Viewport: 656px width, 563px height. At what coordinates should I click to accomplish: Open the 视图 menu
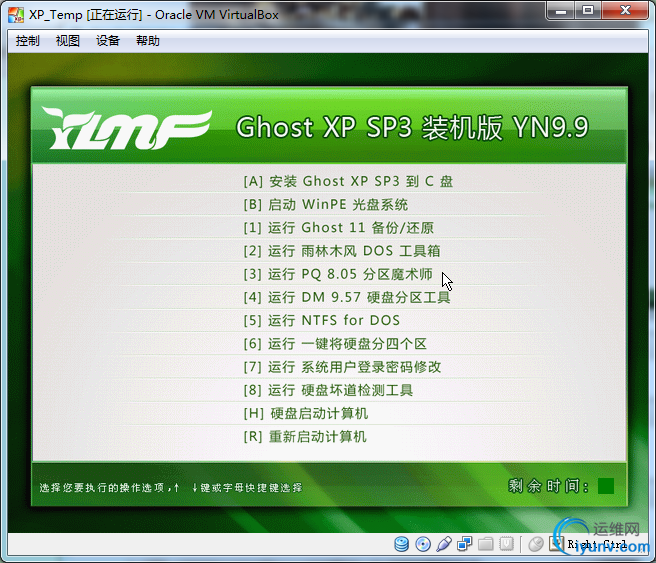(x=68, y=41)
